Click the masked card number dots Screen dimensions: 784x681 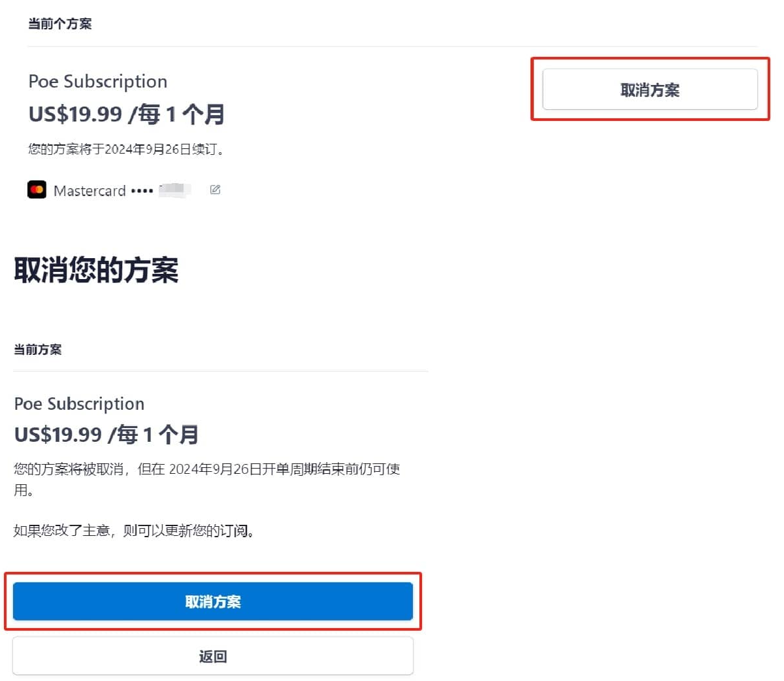142,191
